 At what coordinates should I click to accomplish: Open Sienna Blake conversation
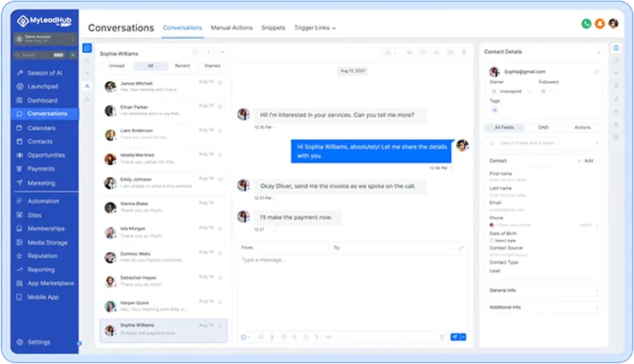pos(163,208)
